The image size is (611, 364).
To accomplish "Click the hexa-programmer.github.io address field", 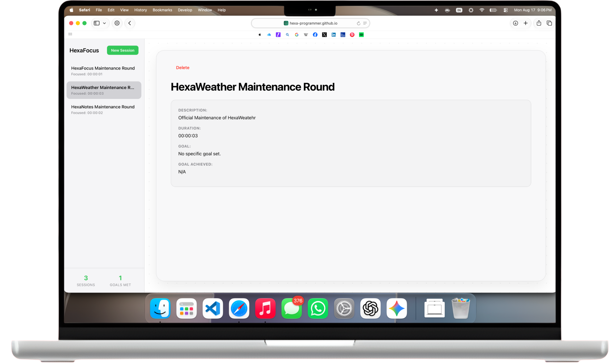I will (x=310, y=23).
